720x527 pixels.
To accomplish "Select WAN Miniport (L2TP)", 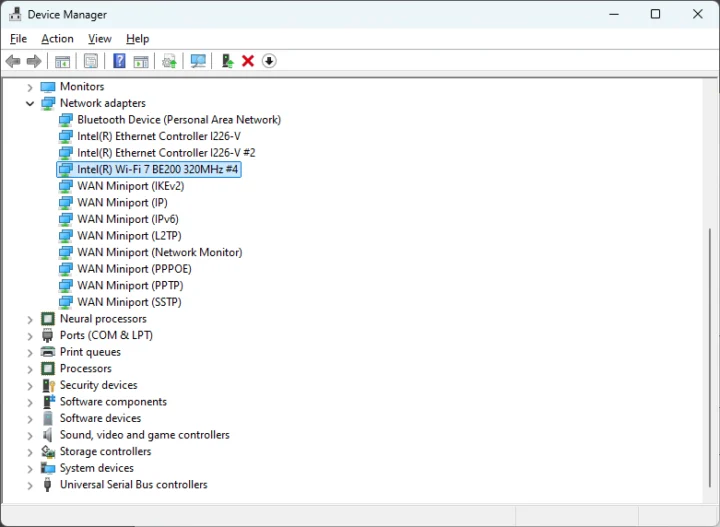I will tap(129, 235).
